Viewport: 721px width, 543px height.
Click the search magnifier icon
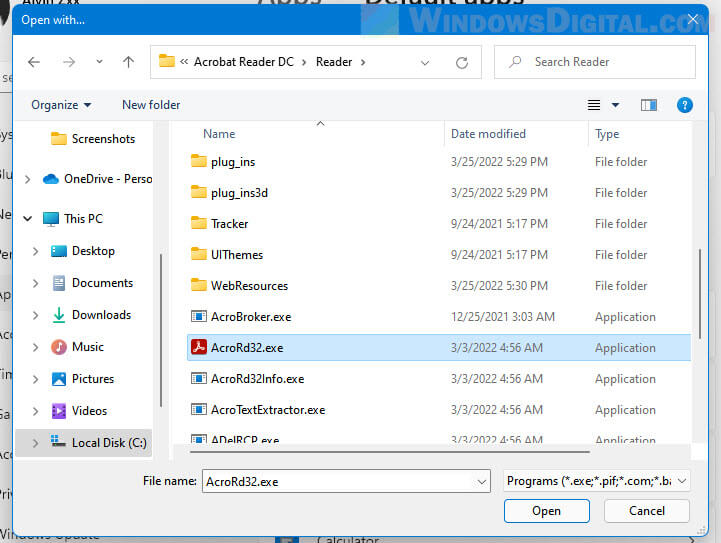pos(515,62)
